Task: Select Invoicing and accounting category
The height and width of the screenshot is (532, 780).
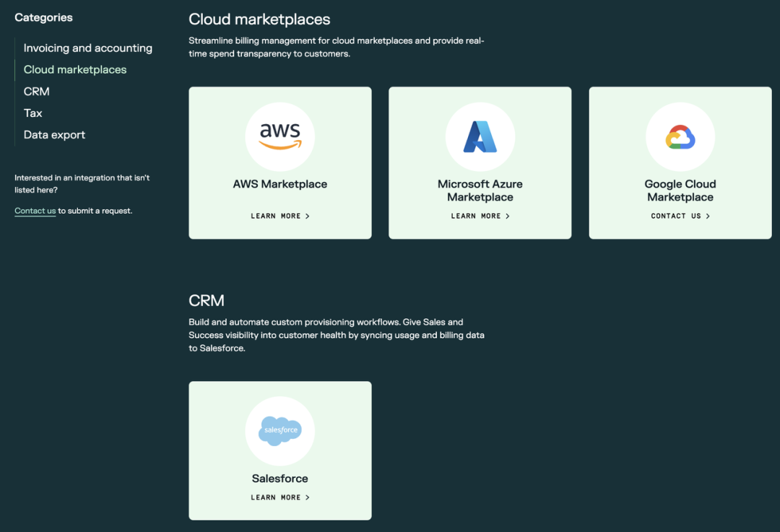Action: [88, 48]
